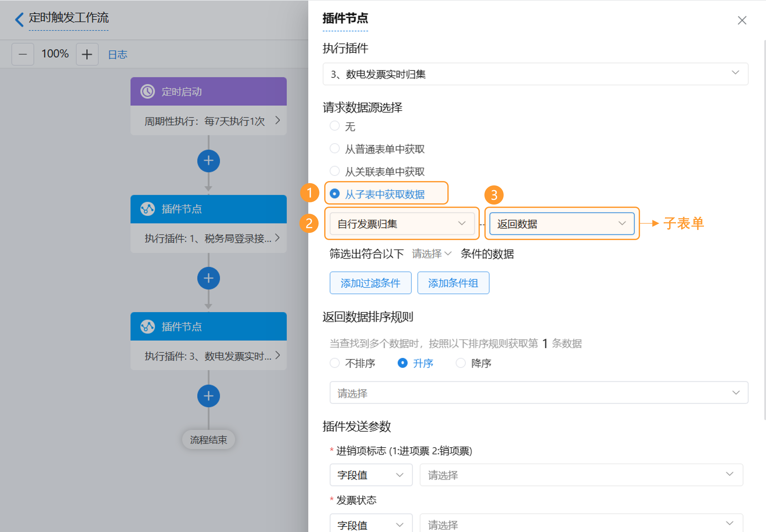
Task: Open the 返回数据 subform dropdown
Action: [561, 223]
